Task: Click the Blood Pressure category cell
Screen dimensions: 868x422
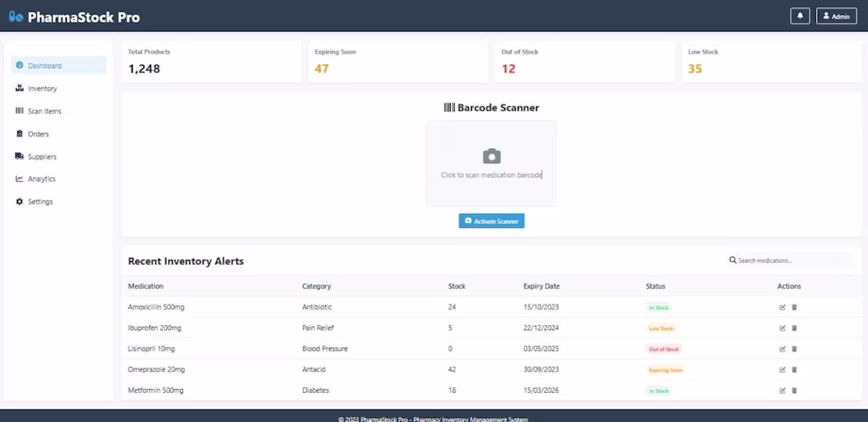Action: [325, 349]
